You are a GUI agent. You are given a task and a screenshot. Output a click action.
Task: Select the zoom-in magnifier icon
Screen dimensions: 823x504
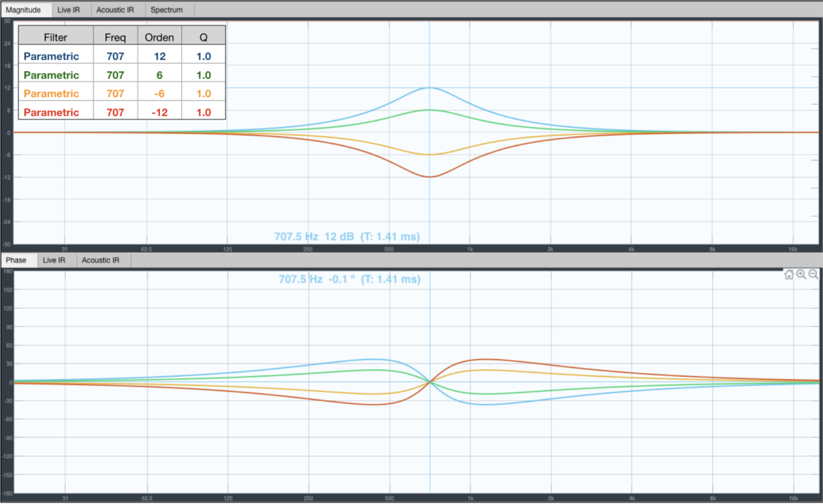pos(800,275)
